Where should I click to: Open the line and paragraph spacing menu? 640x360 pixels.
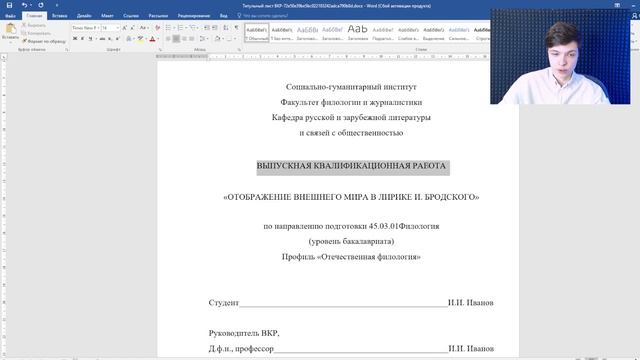[x=203, y=39]
